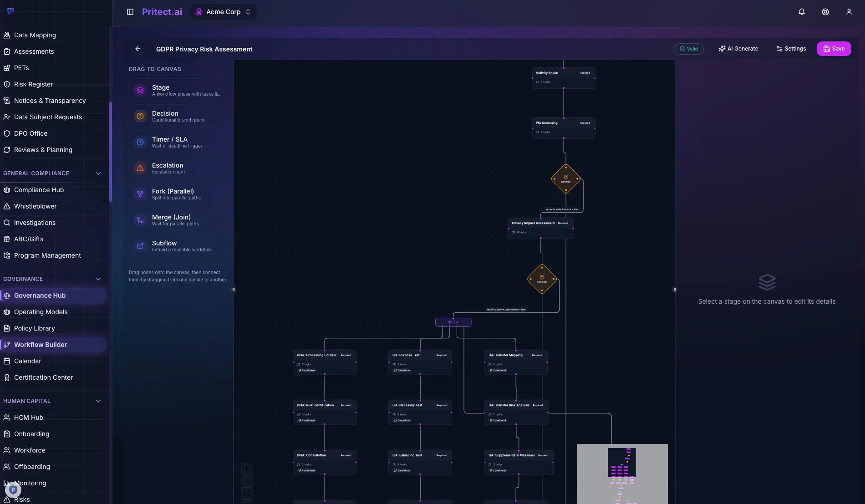Open Whistleblower in sidebar
The image size is (865, 504).
coord(54,206)
